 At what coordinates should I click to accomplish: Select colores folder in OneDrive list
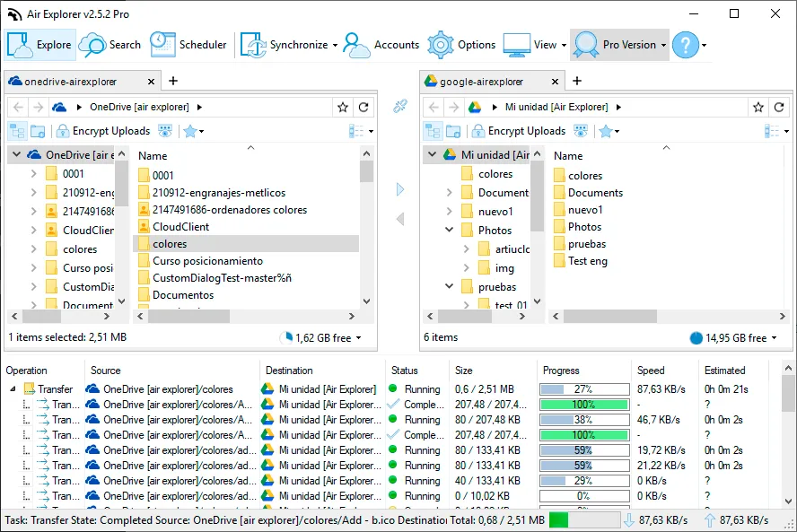tap(246, 244)
